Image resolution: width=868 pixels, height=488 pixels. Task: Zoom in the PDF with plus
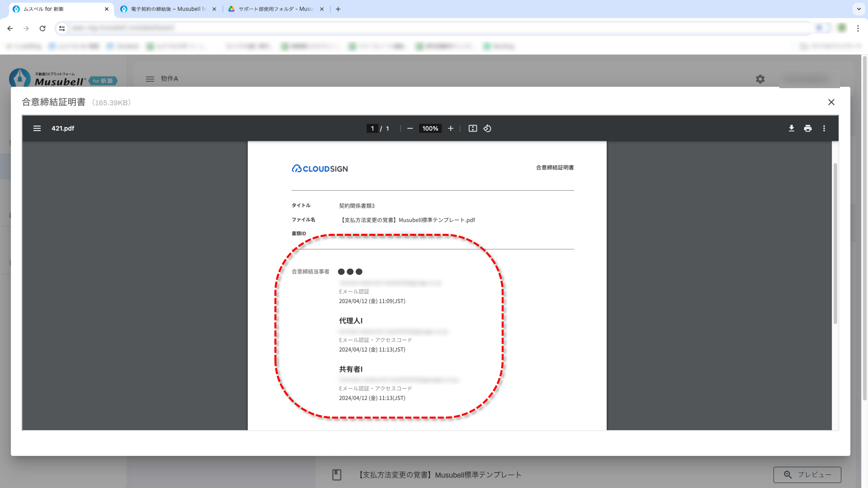pos(451,128)
